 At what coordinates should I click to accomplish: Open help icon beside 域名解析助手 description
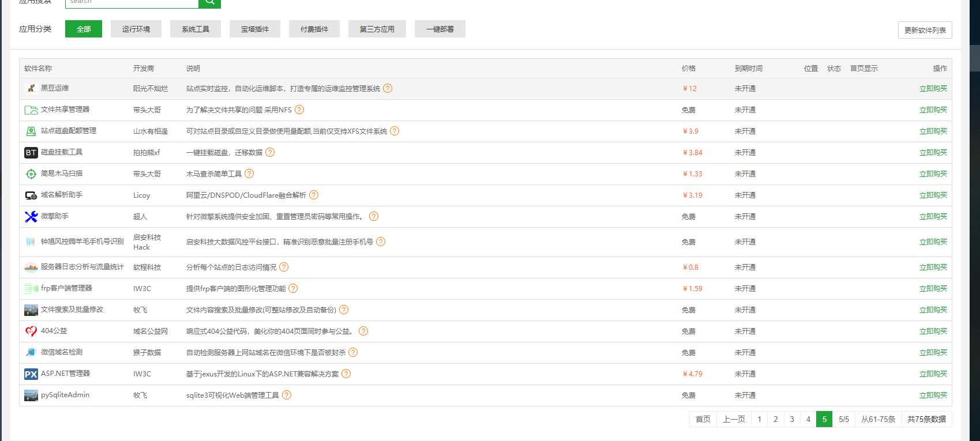[x=314, y=195]
